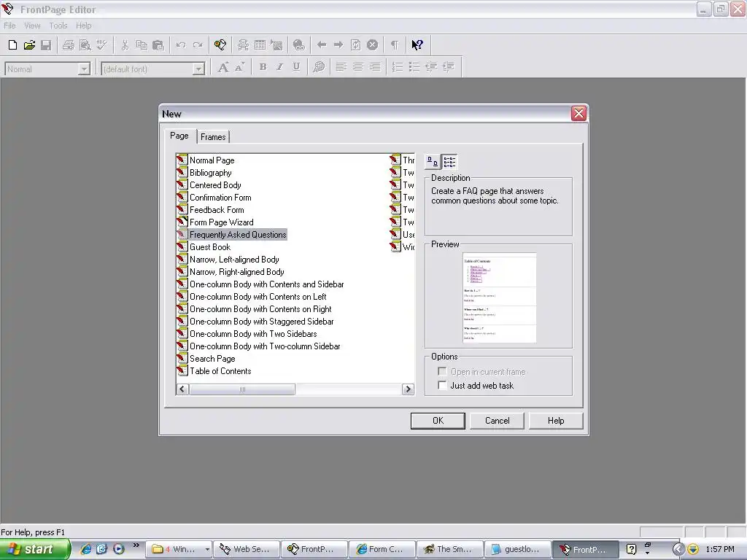This screenshot has height=560, width=747.
Task: Click the Paste clipboard icon
Action: [158, 45]
